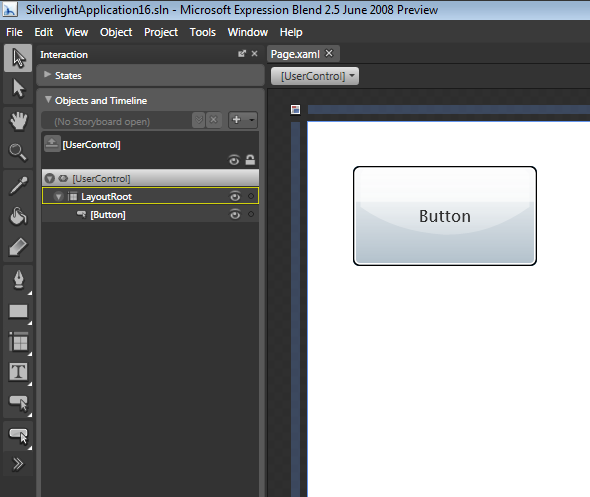Select the last-used control tool icon
Image resolution: width=590 pixels, height=497 pixels.
18,436
